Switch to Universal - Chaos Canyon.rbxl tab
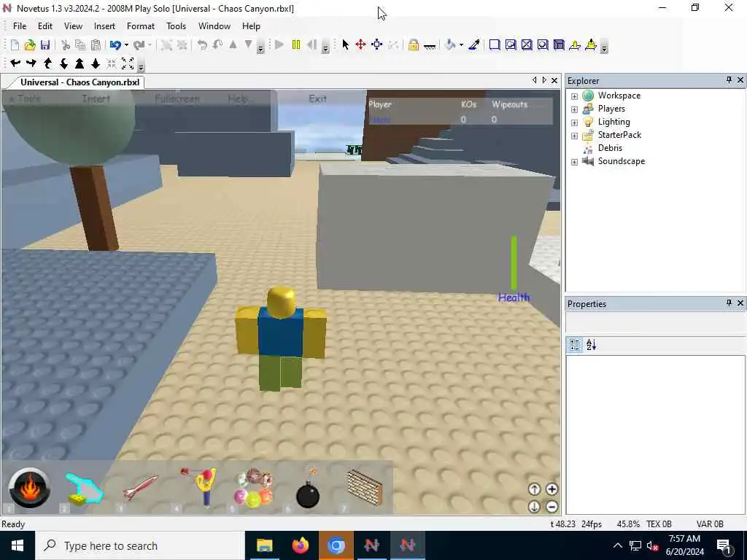 pyautogui.click(x=80, y=82)
